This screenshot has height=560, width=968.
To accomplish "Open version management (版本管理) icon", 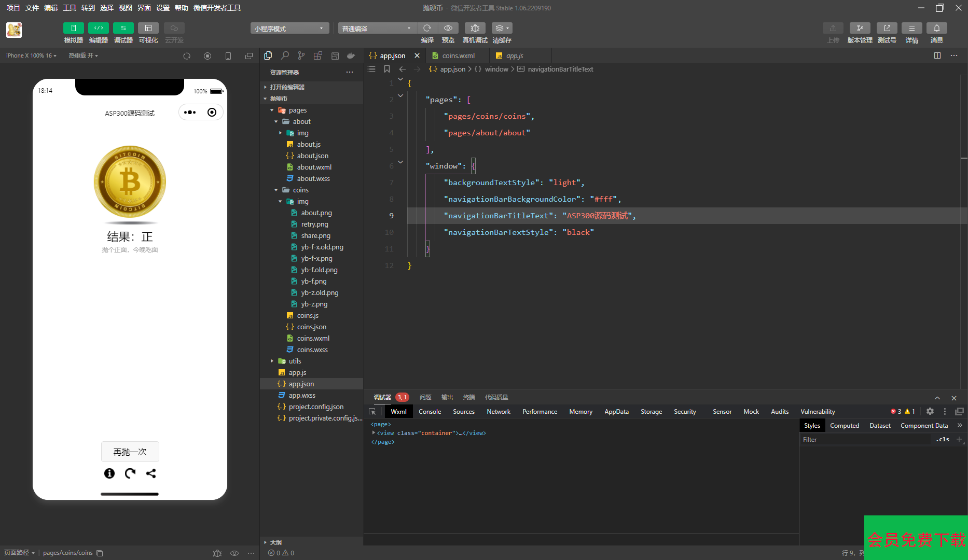I will click(860, 29).
